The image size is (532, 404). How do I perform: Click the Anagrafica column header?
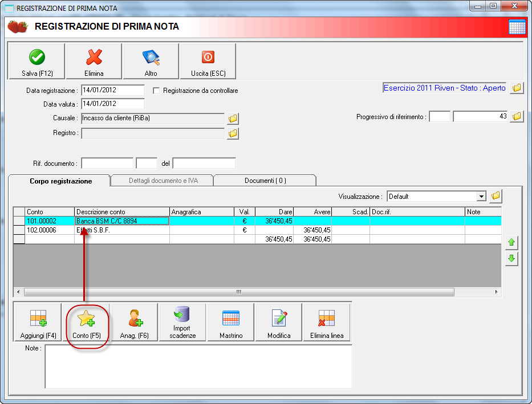click(x=201, y=212)
